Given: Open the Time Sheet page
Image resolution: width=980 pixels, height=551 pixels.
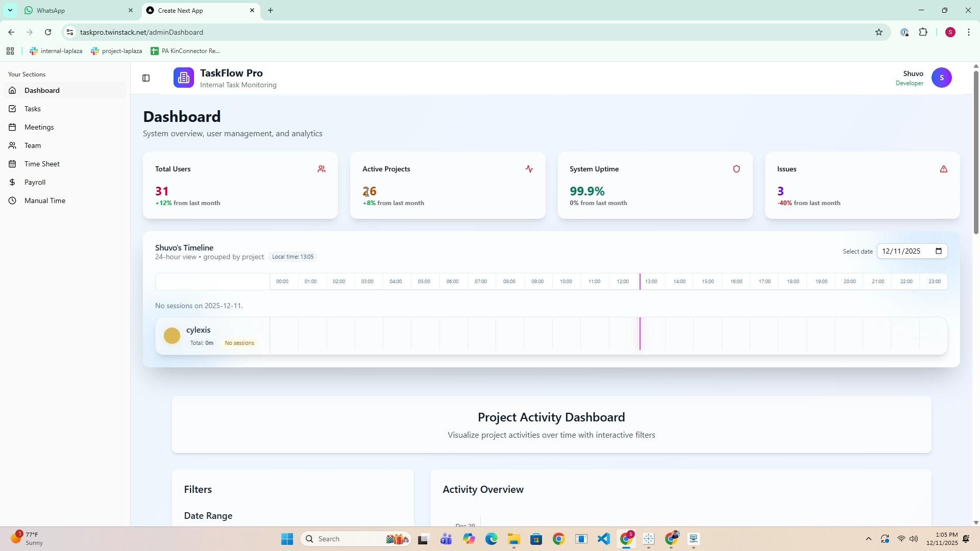Looking at the screenshot, I should [42, 164].
